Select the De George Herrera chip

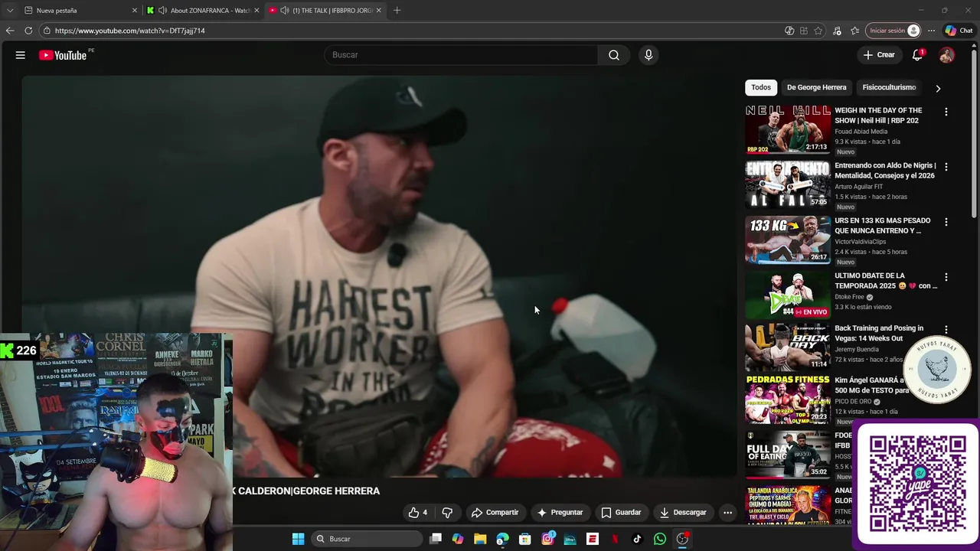pyautogui.click(x=816, y=87)
